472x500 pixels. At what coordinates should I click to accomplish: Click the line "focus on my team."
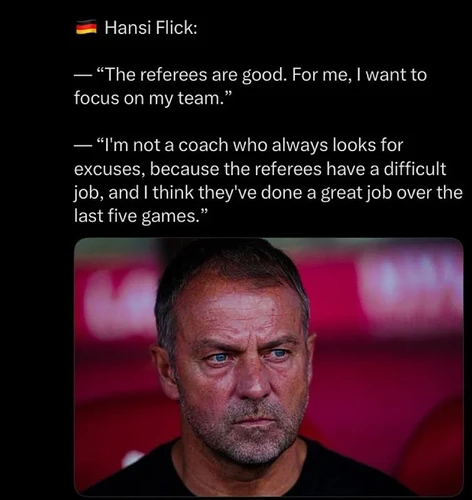153,98
